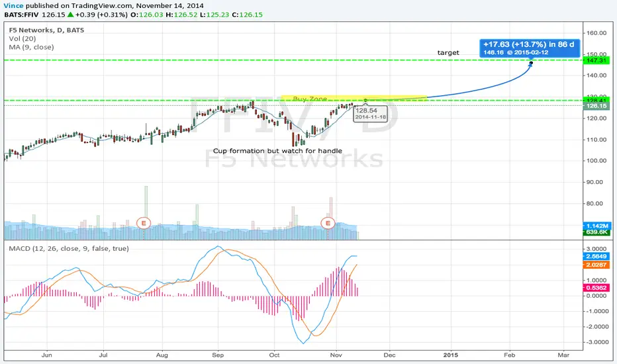Click 'Cup formation but watch for handle' note
The width and height of the screenshot is (617, 364).
click(x=277, y=151)
